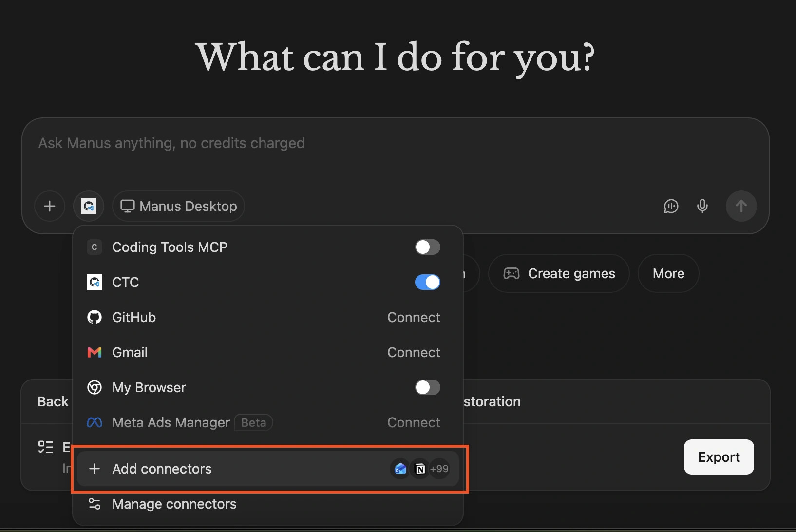Turn on the My Browser toggle
The width and height of the screenshot is (796, 532).
[428, 387]
